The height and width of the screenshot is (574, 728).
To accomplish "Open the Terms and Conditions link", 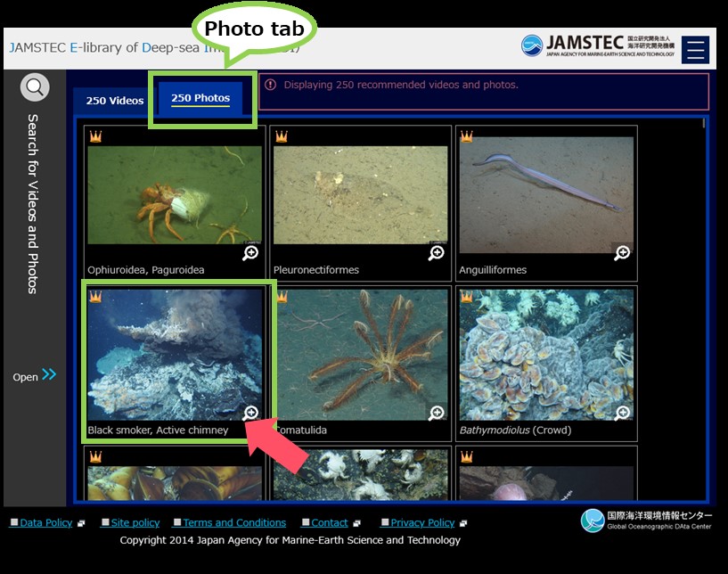I will pyautogui.click(x=234, y=523).
